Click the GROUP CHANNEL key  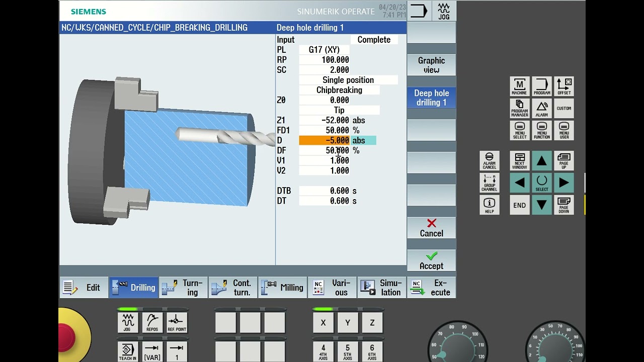[x=490, y=183]
